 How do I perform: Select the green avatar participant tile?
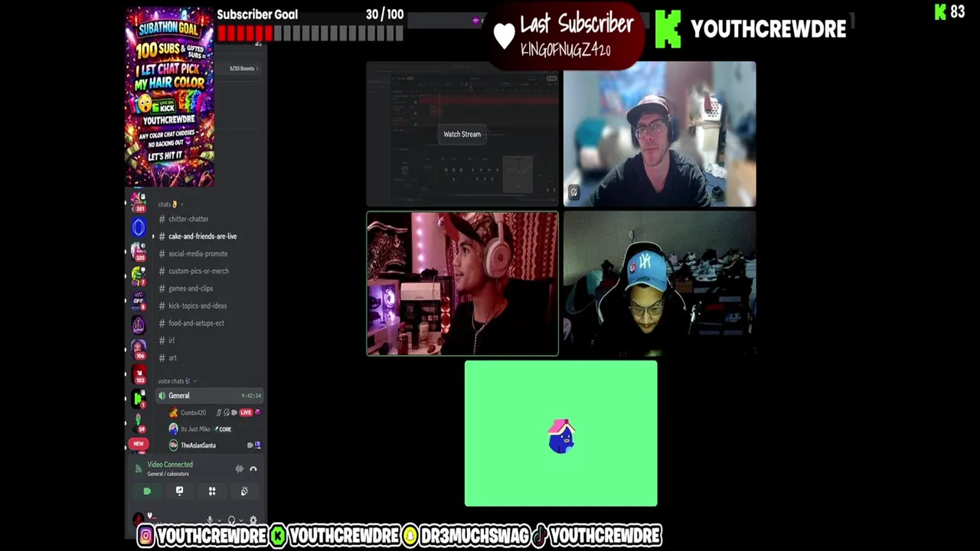pyautogui.click(x=560, y=434)
